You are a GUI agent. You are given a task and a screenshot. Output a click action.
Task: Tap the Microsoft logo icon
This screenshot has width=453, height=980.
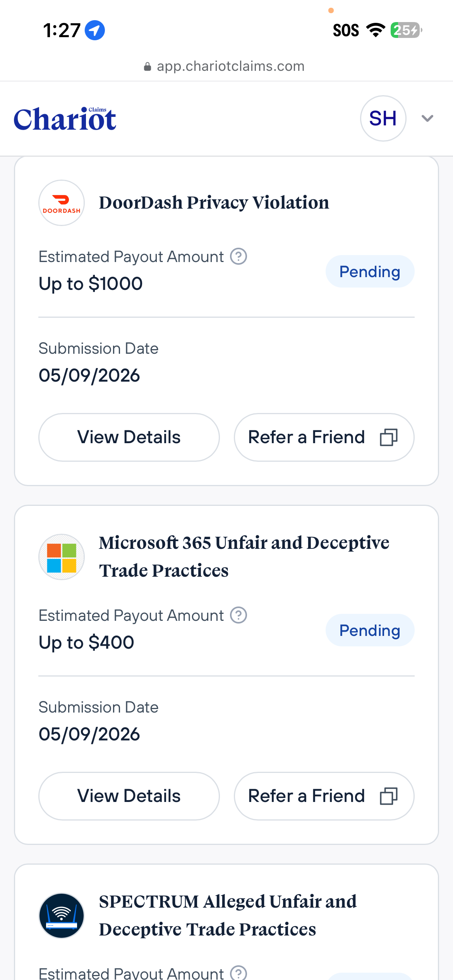[62, 557]
